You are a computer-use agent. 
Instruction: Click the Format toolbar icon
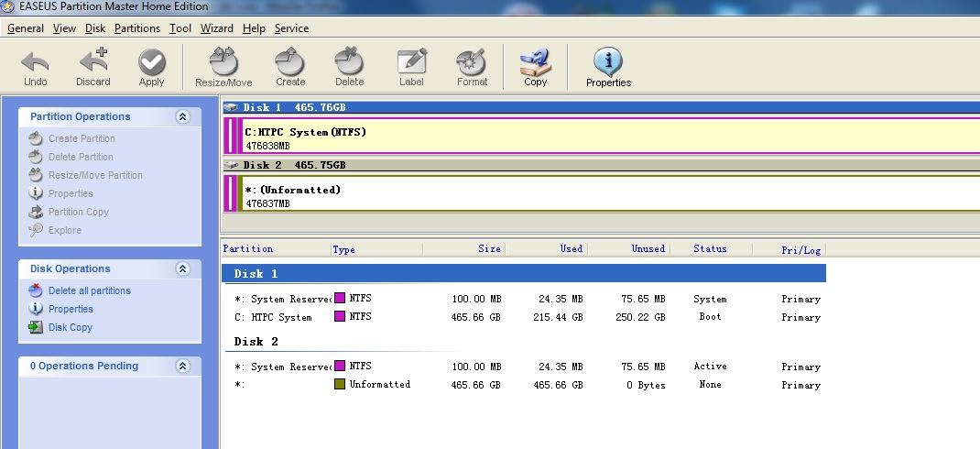tap(472, 62)
